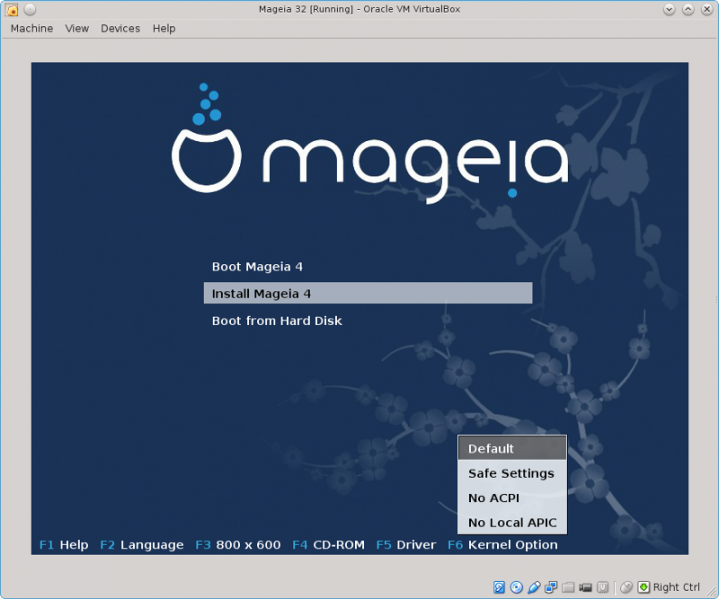Click the VirtualBox window menu icon
The height and width of the screenshot is (599, 719).
(x=11, y=9)
